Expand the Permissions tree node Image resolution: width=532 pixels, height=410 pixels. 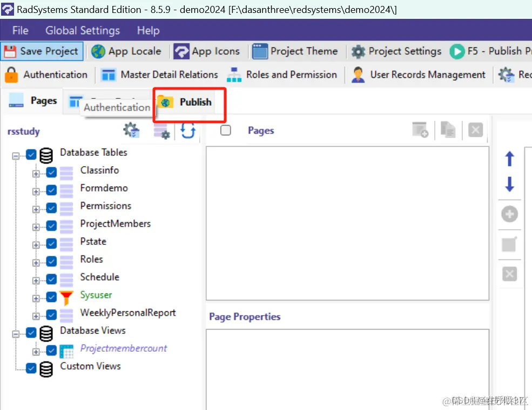tap(36, 209)
